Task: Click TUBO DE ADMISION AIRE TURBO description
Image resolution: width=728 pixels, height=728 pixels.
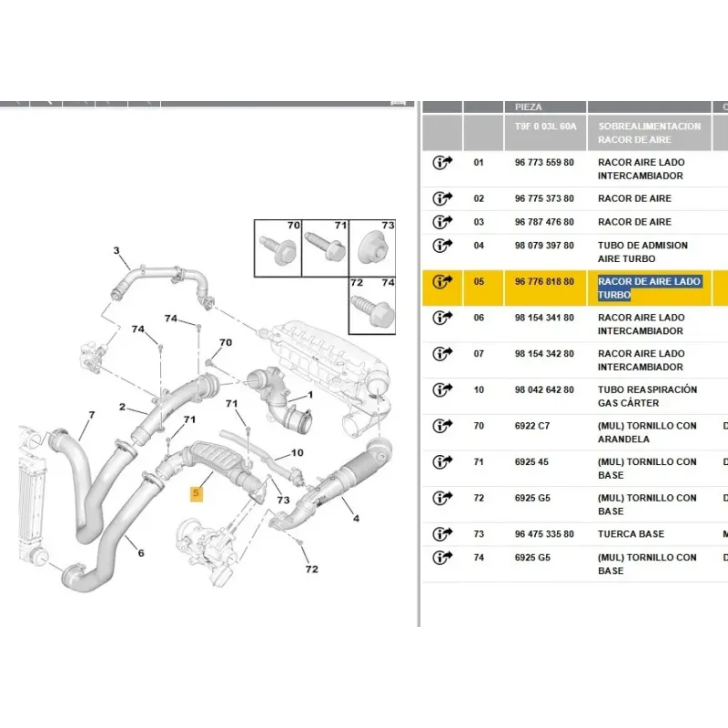Action: pyautogui.click(x=642, y=252)
